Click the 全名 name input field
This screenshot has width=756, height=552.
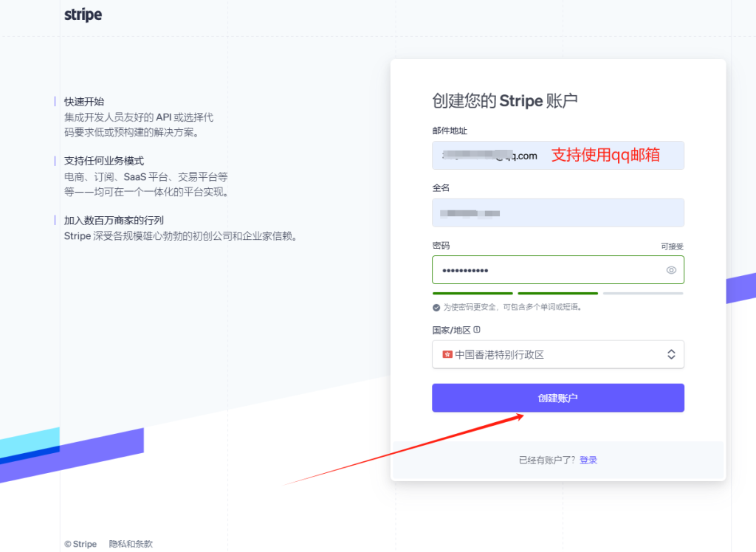557,213
